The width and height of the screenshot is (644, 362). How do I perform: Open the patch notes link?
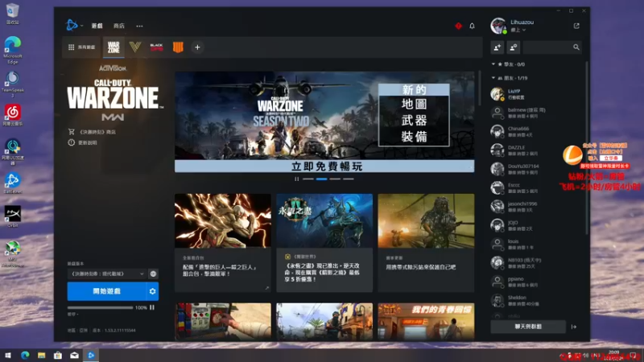(x=83, y=142)
